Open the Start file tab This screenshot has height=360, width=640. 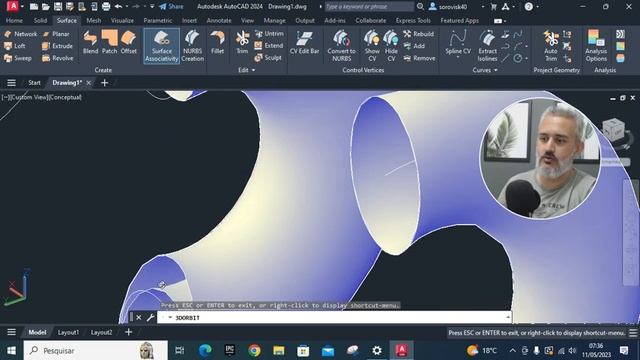34,83
